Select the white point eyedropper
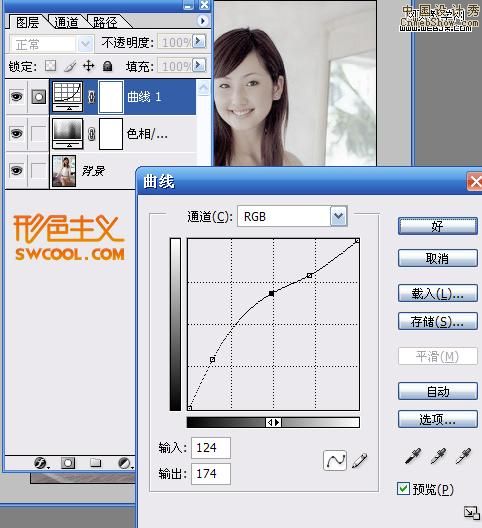Screen dimensions: 482x528 pyautogui.click(x=463, y=457)
